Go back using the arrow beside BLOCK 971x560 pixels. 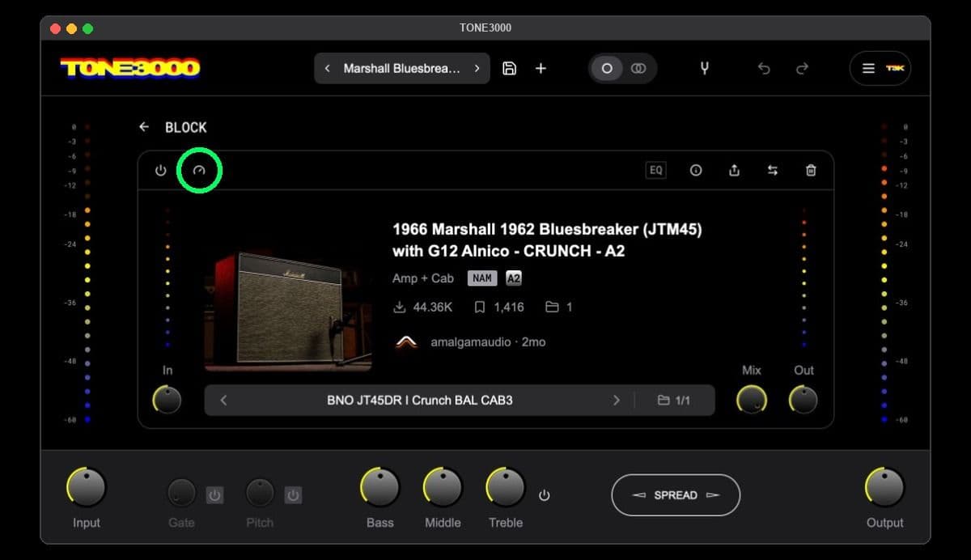coord(144,127)
